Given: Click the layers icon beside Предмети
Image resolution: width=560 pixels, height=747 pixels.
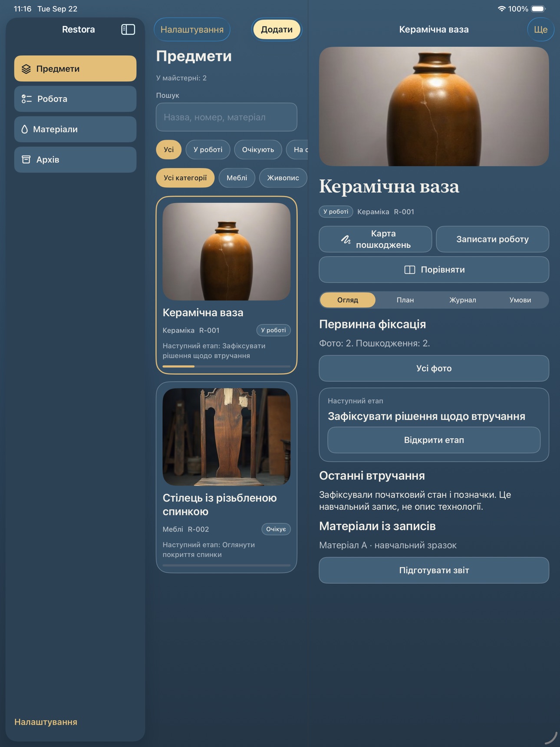Looking at the screenshot, I should pyautogui.click(x=26, y=69).
